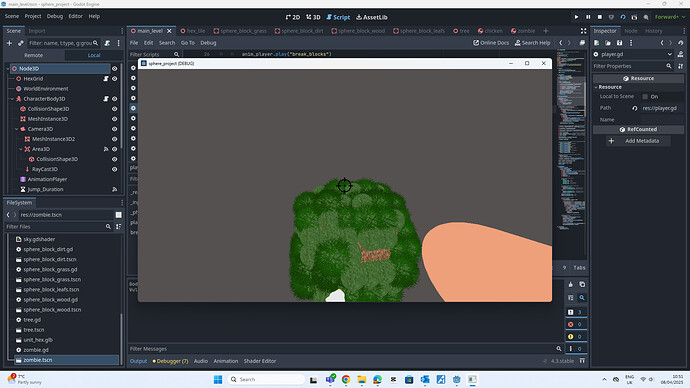Open signals icon on Area3D node
Image resolution: width=690 pixels, height=388 pixels.
(x=106, y=149)
